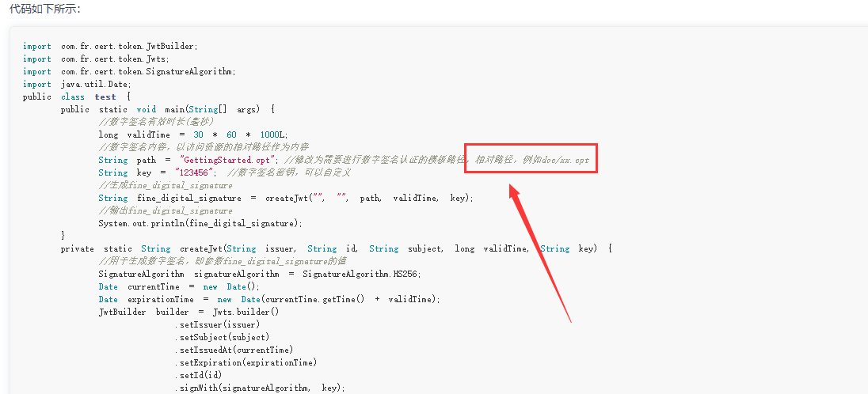Click the JwtBuilder import line
Image resolution: width=868 pixels, height=394 pixels.
[110, 46]
